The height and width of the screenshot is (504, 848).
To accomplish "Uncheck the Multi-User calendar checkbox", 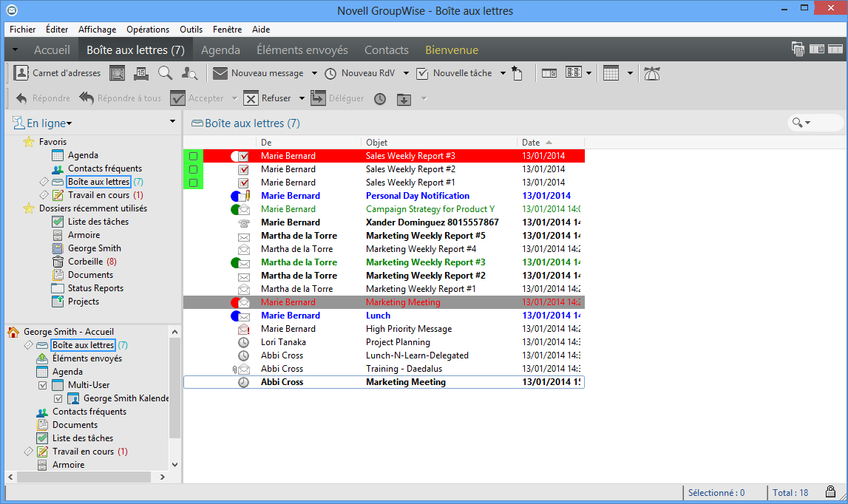I will [x=43, y=386].
